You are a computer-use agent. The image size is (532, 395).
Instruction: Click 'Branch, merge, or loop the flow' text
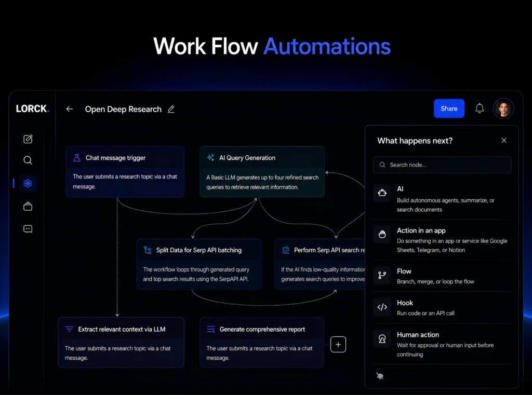pyautogui.click(x=435, y=281)
